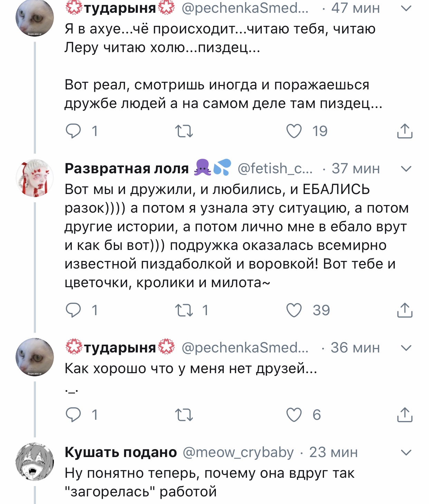Share the 36 мин tweet
Image resolution: width=429 pixels, height=504 pixels.
click(404, 415)
